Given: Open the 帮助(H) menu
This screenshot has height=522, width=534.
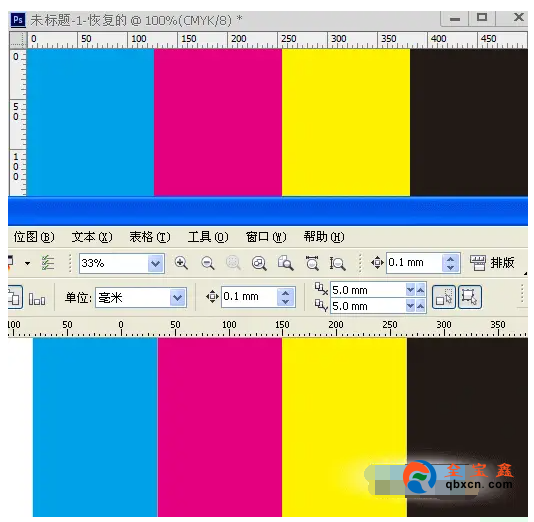Looking at the screenshot, I should point(324,237).
